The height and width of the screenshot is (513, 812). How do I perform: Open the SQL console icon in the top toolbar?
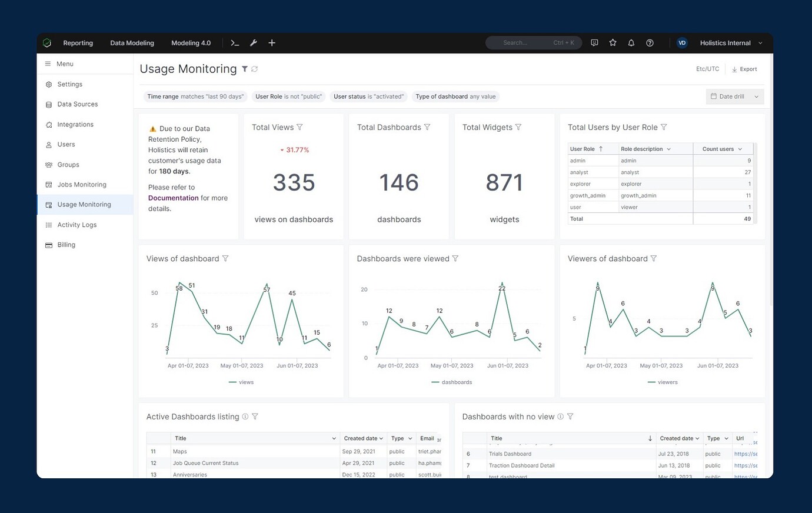tap(234, 42)
